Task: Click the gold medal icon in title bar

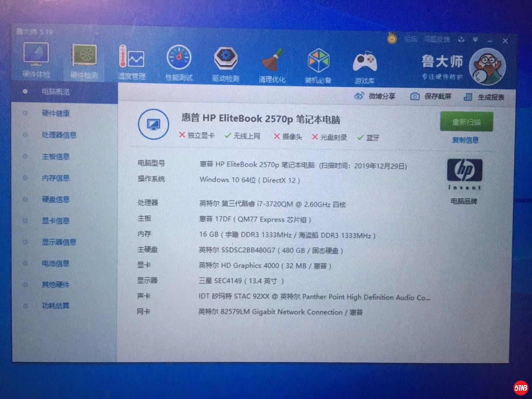Action: (x=392, y=38)
